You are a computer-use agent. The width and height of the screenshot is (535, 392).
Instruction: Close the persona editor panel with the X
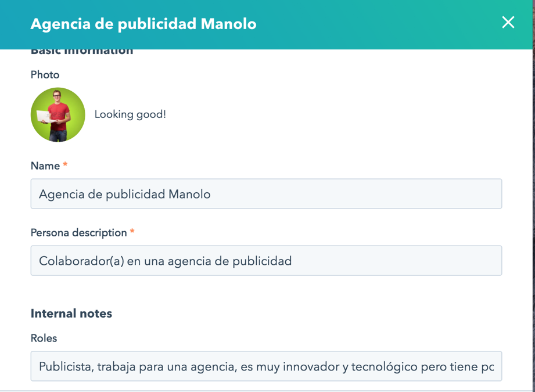508,23
